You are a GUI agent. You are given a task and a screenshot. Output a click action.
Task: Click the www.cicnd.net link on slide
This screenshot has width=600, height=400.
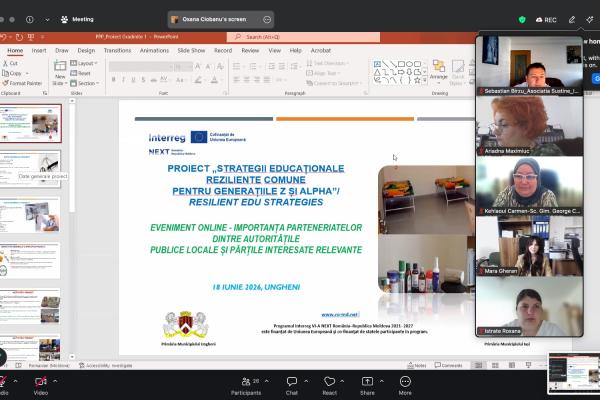coord(340,315)
